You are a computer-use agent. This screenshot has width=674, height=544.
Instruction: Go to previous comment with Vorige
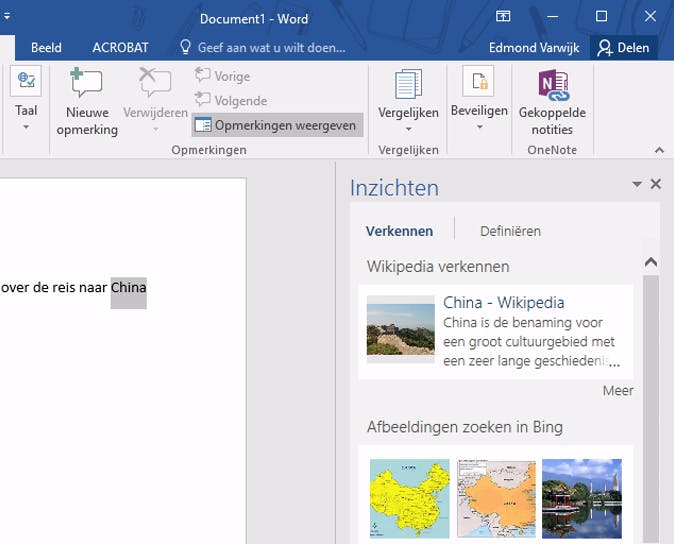tap(222, 76)
